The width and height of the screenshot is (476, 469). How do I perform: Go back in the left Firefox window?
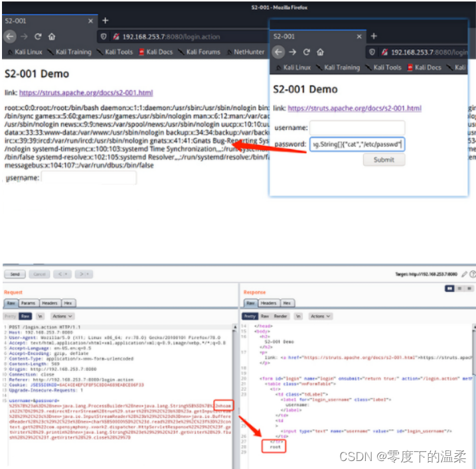click(10, 36)
